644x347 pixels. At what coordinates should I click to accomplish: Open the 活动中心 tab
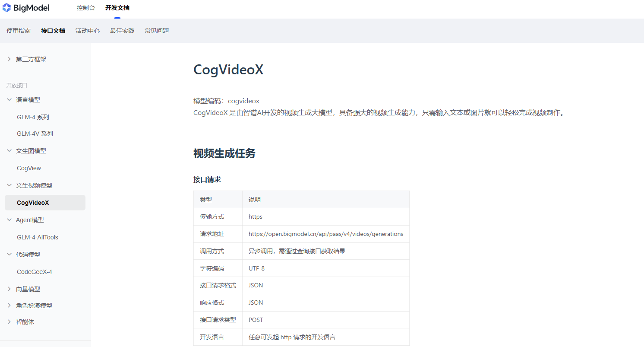[88, 31]
